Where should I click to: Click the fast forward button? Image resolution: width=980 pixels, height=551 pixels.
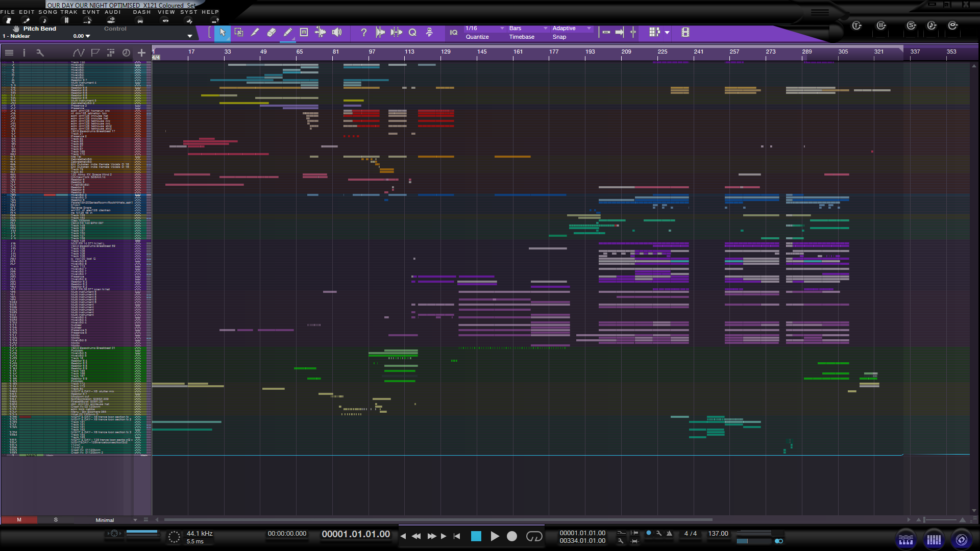click(432, 536)
